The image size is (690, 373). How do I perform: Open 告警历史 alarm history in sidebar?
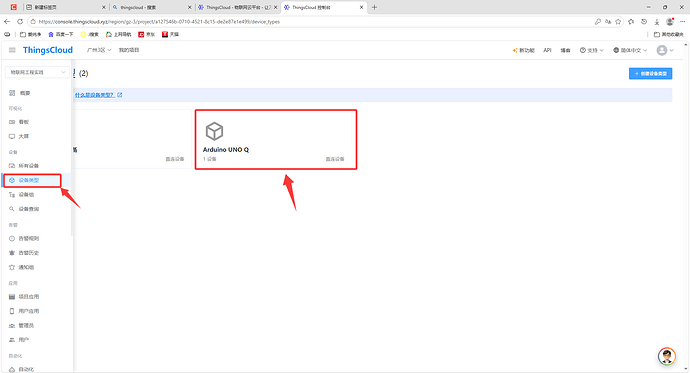(x=24, y=253)
